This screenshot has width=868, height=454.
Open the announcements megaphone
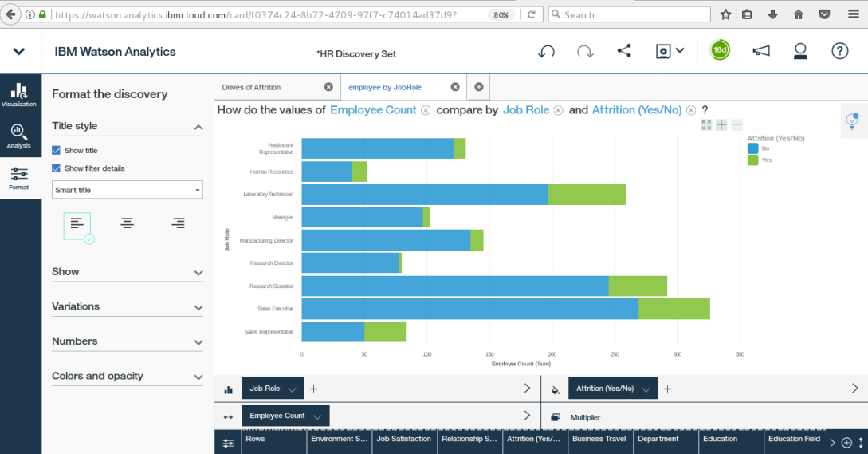tap(761, 51)
